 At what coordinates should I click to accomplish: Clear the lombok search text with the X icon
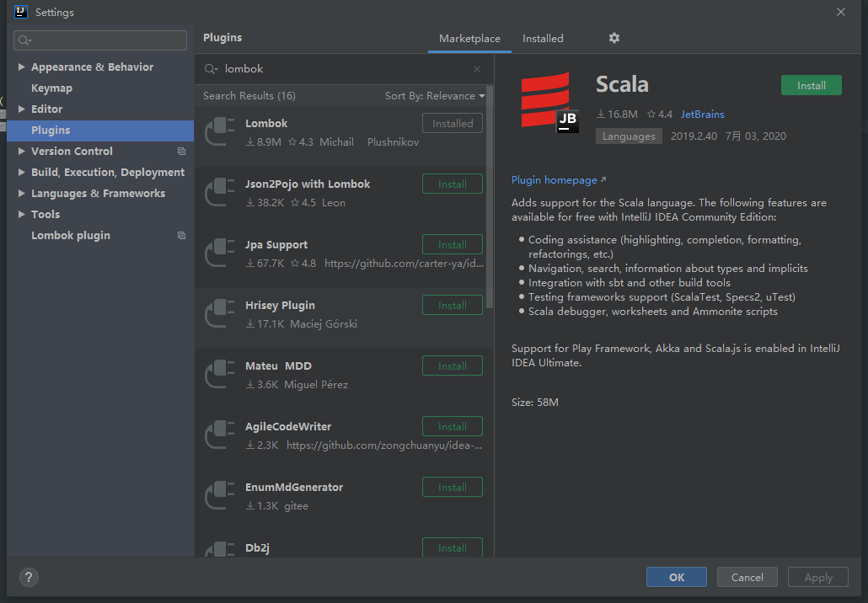pos(477,69)
